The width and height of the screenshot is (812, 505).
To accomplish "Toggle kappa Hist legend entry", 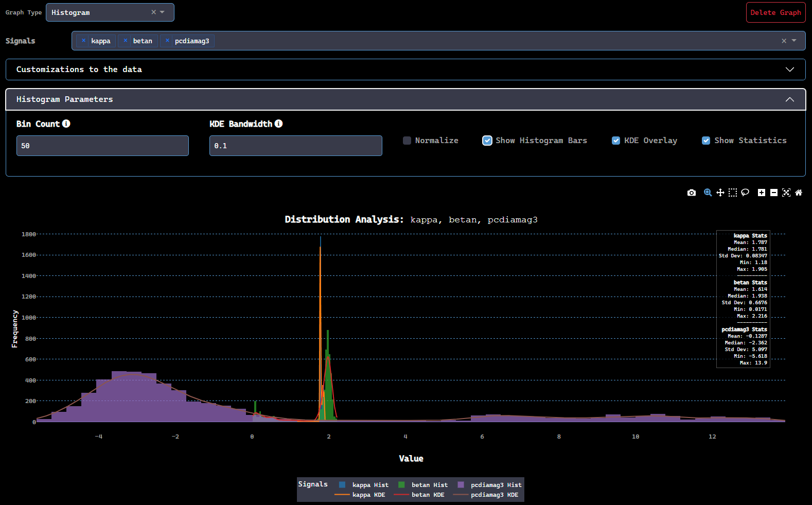I will coord(363,485).
